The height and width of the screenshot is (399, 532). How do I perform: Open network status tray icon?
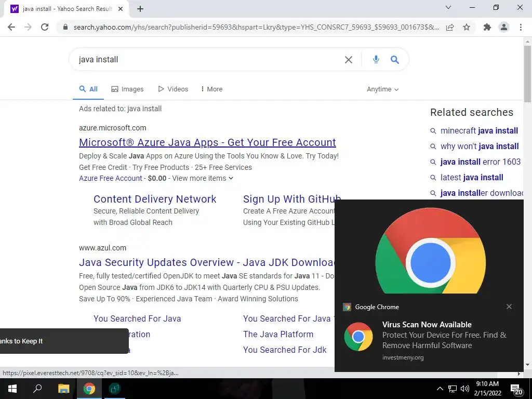click(453, 389)
